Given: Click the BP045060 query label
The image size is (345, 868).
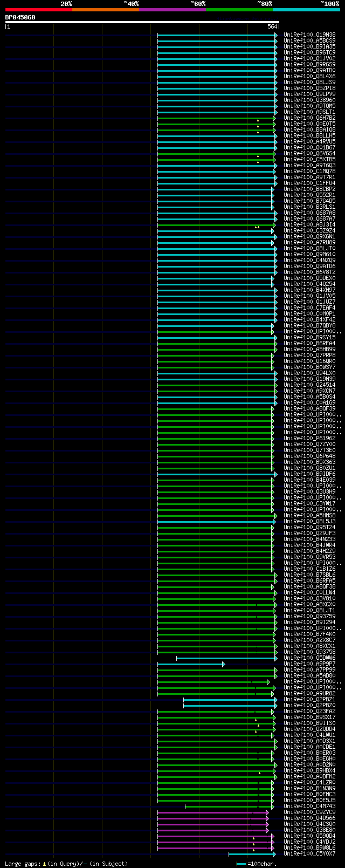Looking at the screenshot, I should point(20,17).
